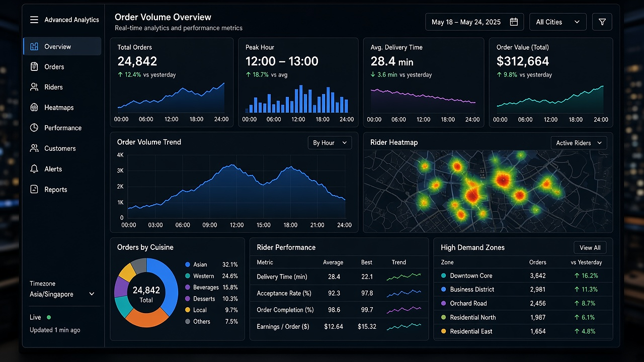Open Heatmaps in sidebar
The image size is (644, 362).
[62, 108]
